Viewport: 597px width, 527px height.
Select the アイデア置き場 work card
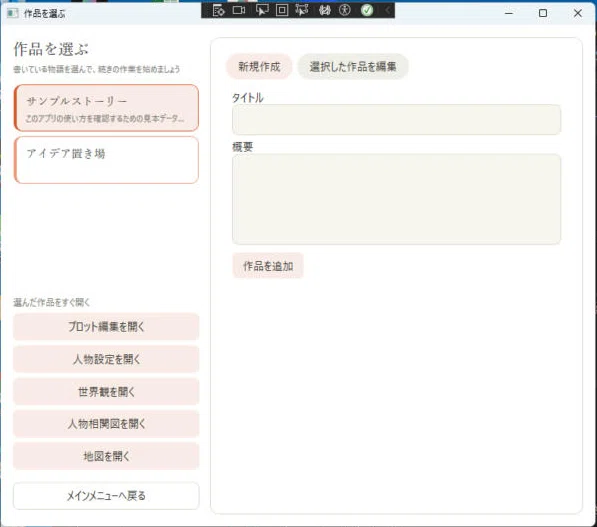[106, 160]
